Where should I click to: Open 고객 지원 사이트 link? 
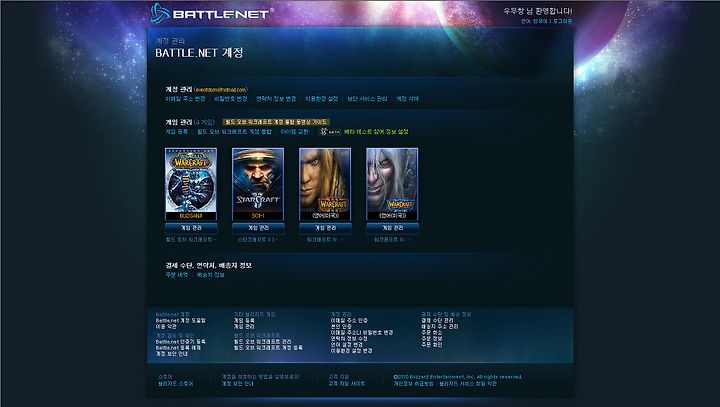tap(347, 384)
